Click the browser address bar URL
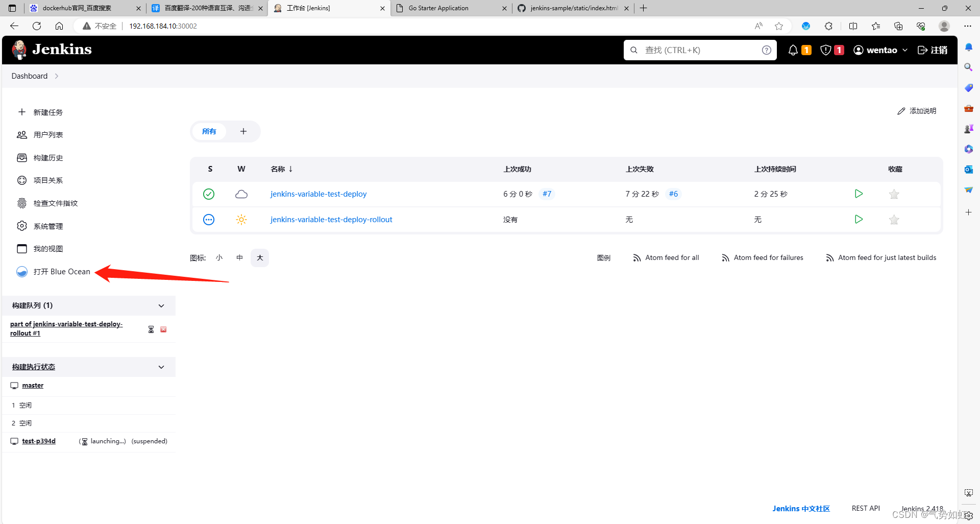The height and width of the screenshot is (524, 980). tap(163, 26)
